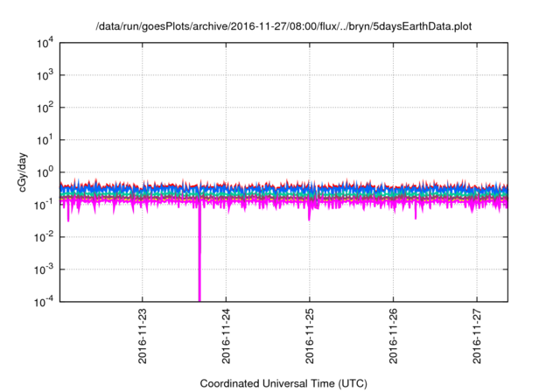This screenshot has width=560, height=392.
Task: Click the magenta dropout spike reaching the bottom axis
Action: (x=199, y=254)
